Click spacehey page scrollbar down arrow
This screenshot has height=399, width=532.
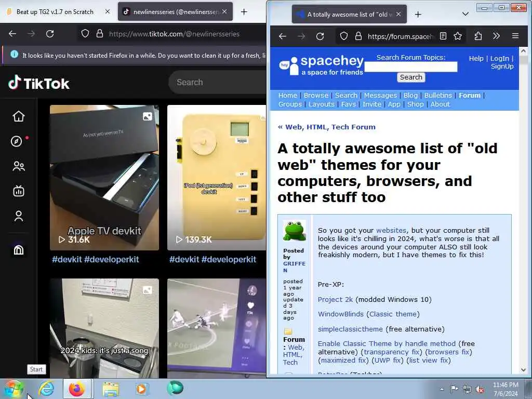pyautogui.click(x=523, y=370)
